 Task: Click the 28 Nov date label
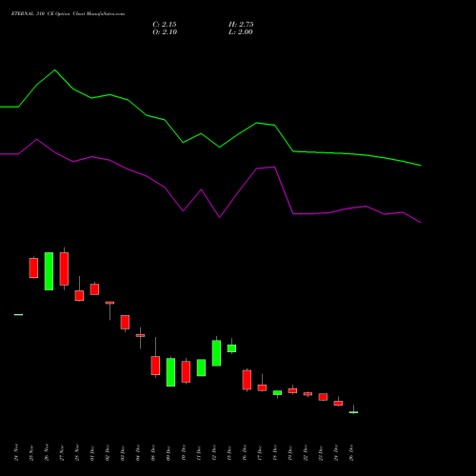point(77,453)
